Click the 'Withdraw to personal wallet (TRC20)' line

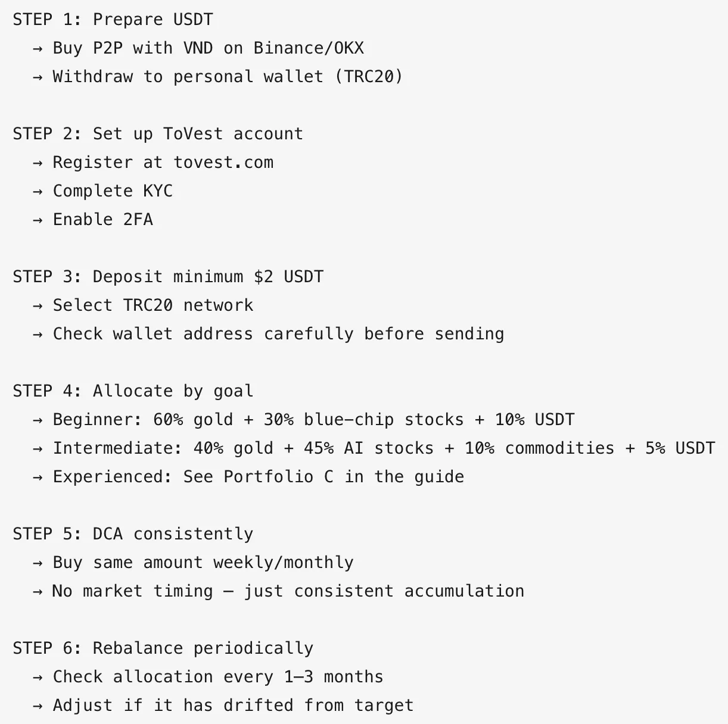[x=218, y=76]
